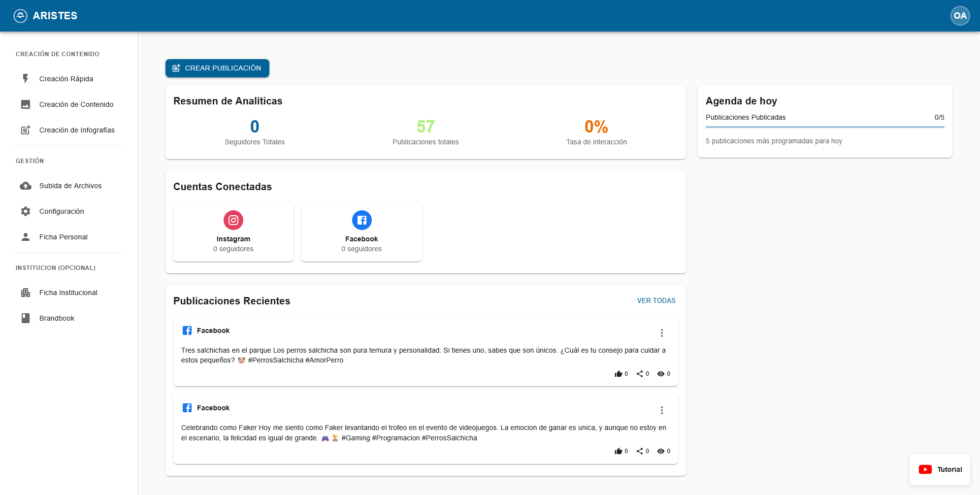Viewport: 980px width, 495px height.
Task: Click the views eye icon on the Faker post
Action: 660,451
